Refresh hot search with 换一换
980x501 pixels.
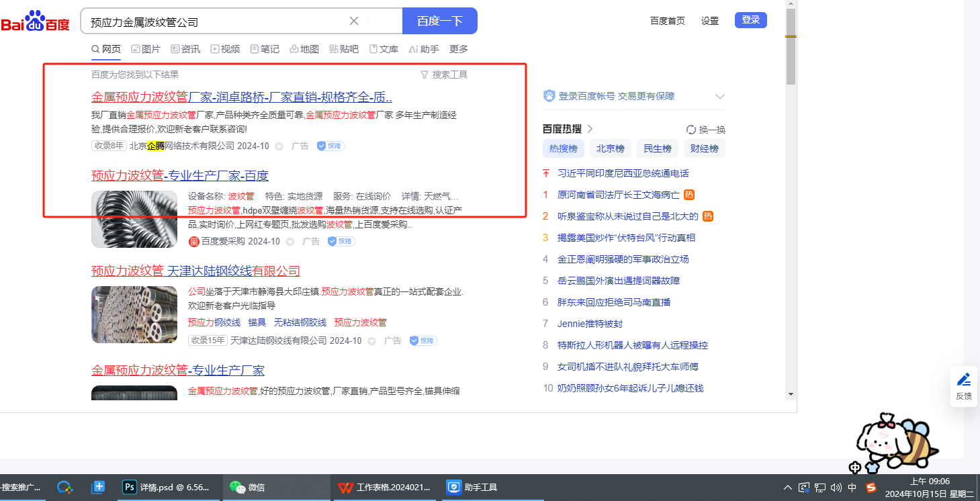(x=706, y=130)
